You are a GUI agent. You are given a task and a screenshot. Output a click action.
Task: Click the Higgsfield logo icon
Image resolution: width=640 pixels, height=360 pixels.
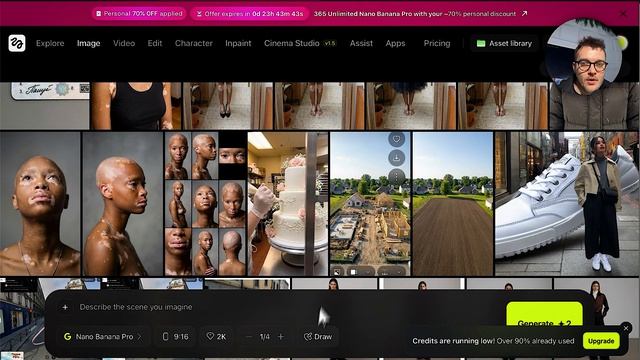pos(17,43)
